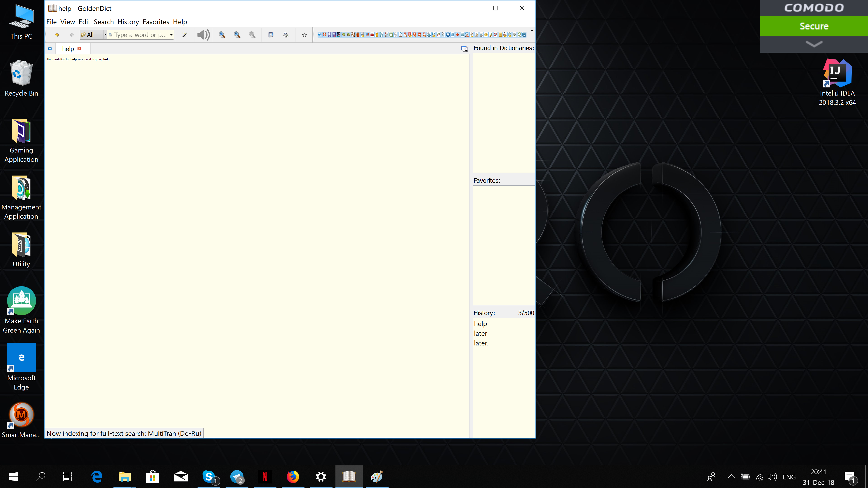
Task: Enable scan popup with the magic wand
Action: tap(185, 35)
